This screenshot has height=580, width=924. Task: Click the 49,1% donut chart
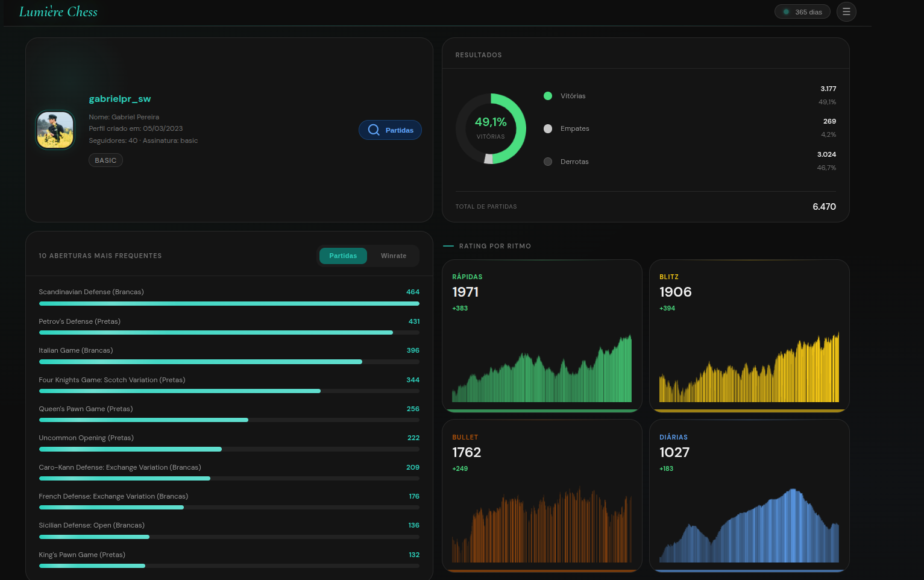491,128
